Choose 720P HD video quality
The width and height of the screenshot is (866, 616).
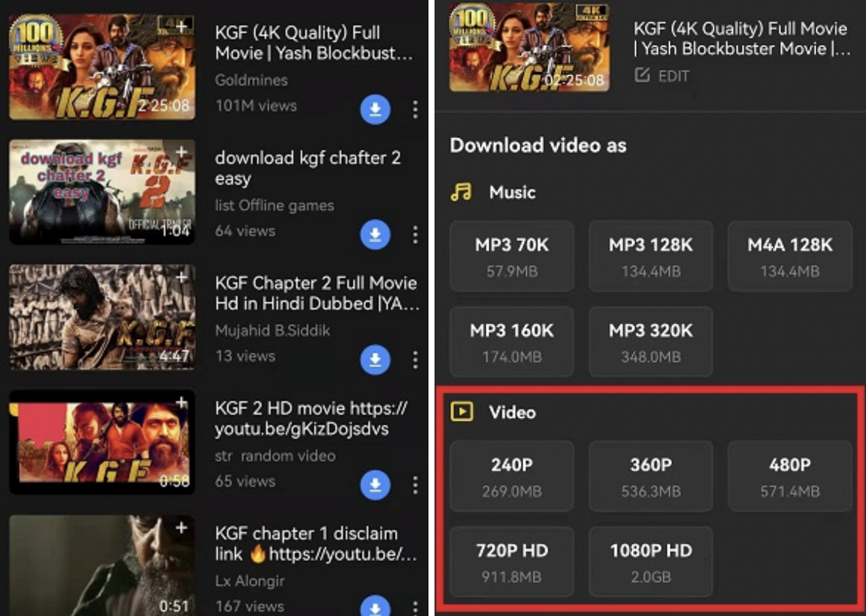512,562
